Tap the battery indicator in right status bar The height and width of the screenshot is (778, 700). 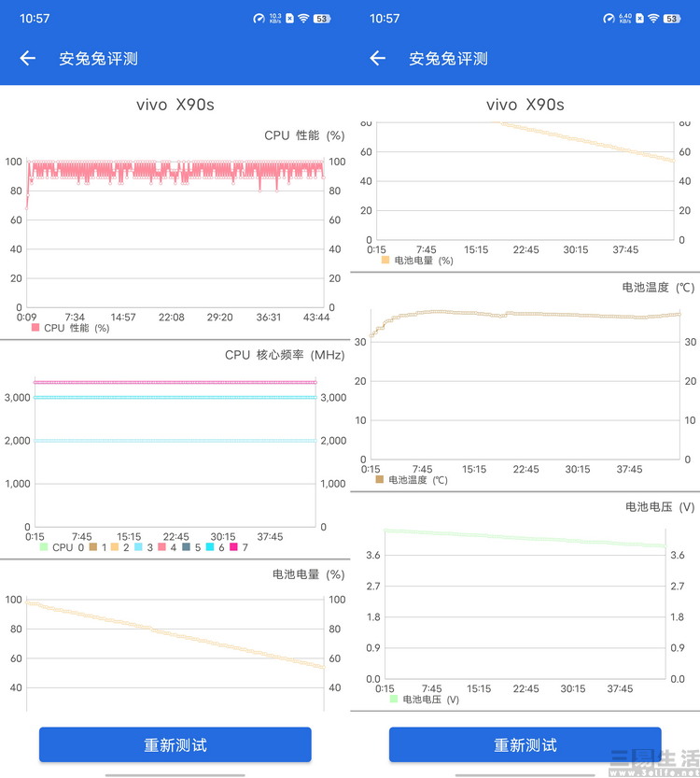point(672,19)
